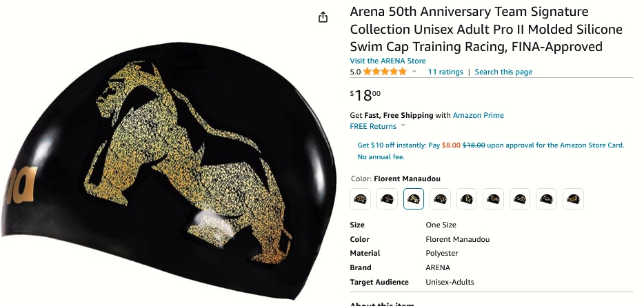
Task: Choose the selected Florent Manaudou swatch
Action: [414, 198]
